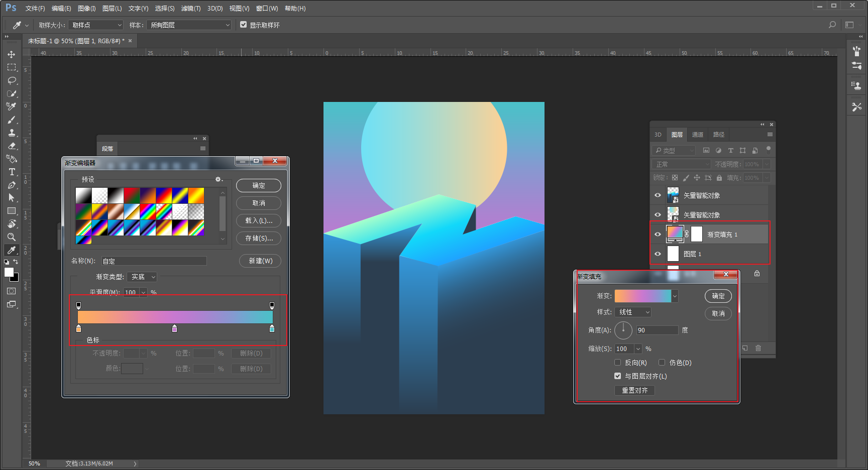Click the 载入(L)... button
The width and height of the screenshot is (868, 470).
click(x=259, y=221)
